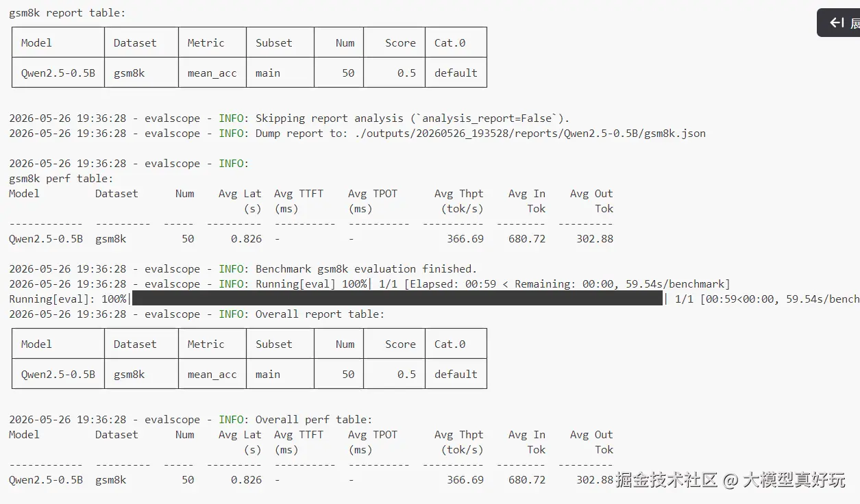Click the "Elapsed: 00:59" running eval log line
This screenshot has width=860, height=504.
coord(370,284)
